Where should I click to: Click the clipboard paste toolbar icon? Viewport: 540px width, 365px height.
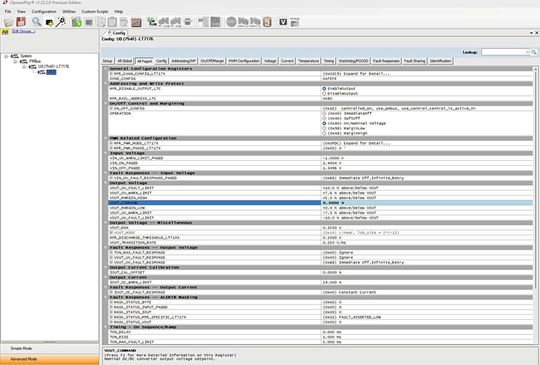[112, 22]
